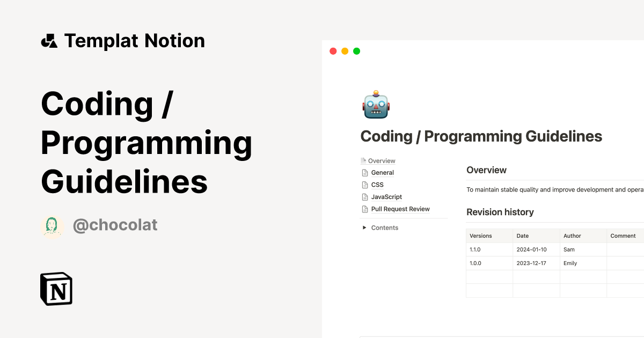This screenshot has height=338, width=644.
Task: Click the Templat Notion clover logo icon
Action: (x=50, y=40)
